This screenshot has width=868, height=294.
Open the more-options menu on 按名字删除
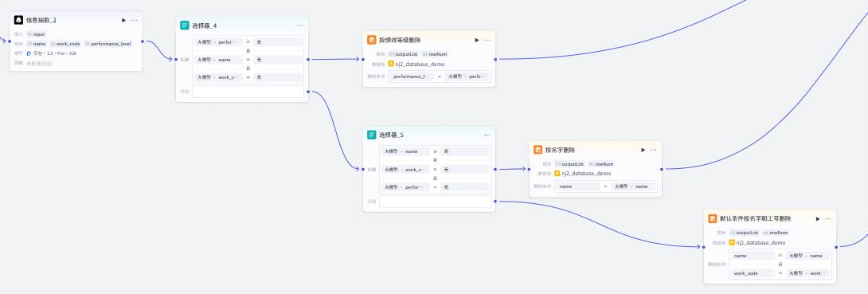click(x=653, y=150)
